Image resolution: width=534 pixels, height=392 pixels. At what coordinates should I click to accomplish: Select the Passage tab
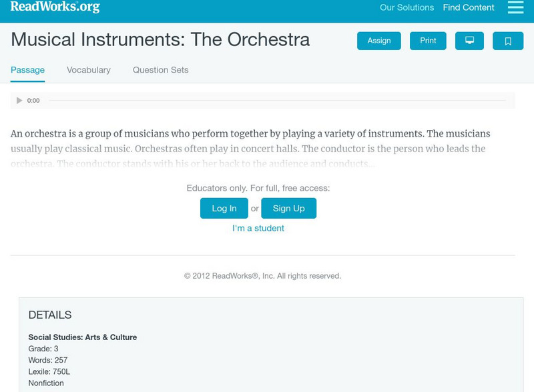click(x=27, y=70)
